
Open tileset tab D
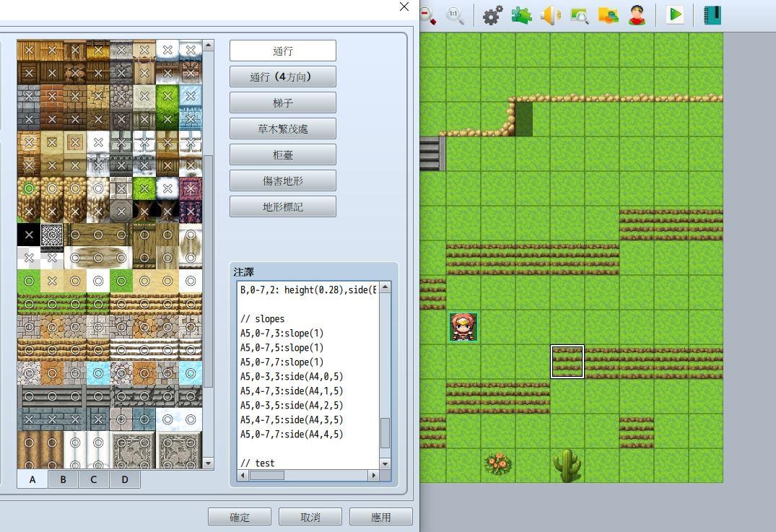pyautogui.click(x=125, y=479)
